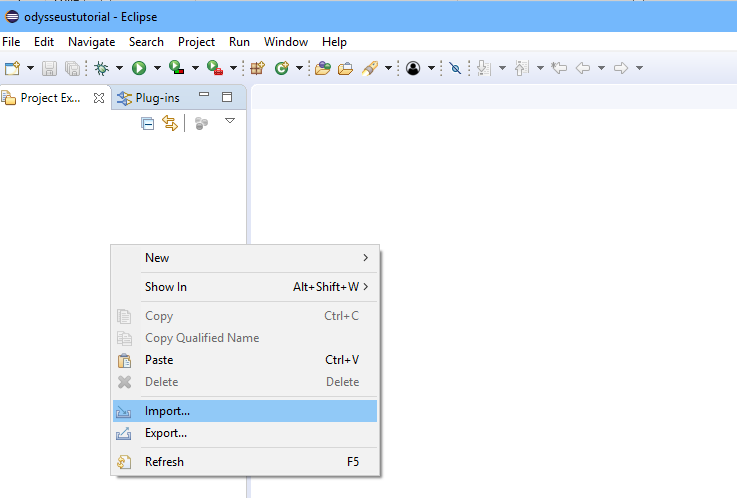This screenshot has width=737, height=498.
Task: Expand the Debug dropdown arrow
Action: [119, 68]
